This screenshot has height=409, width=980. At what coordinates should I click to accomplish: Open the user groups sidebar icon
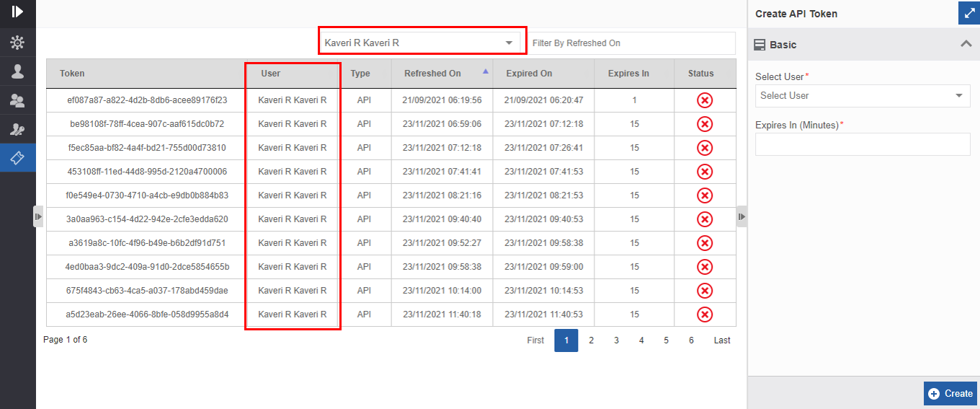pos(17,100)
